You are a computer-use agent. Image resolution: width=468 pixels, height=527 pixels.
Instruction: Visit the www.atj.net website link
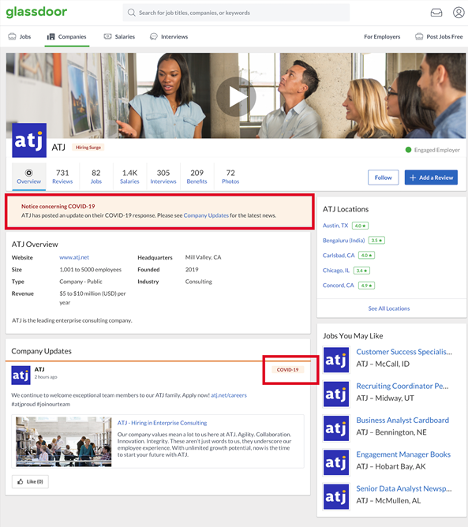click(x=74, y=257)
